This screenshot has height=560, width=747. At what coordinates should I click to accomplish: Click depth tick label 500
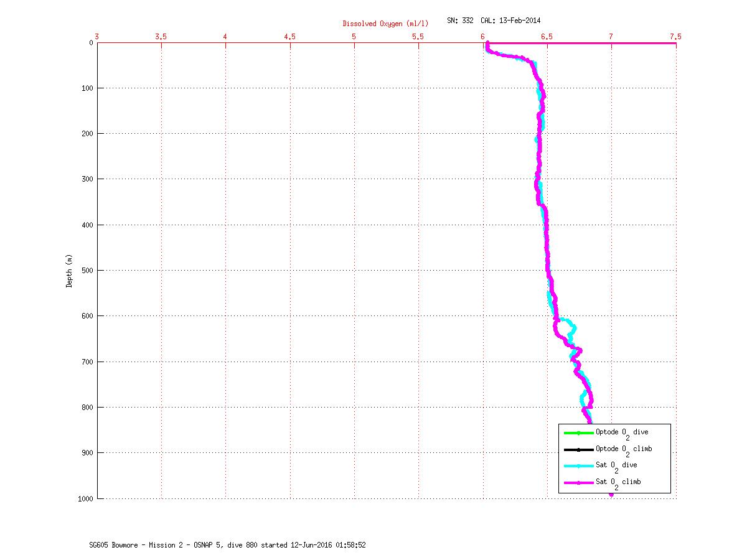(x=88, y=271)
